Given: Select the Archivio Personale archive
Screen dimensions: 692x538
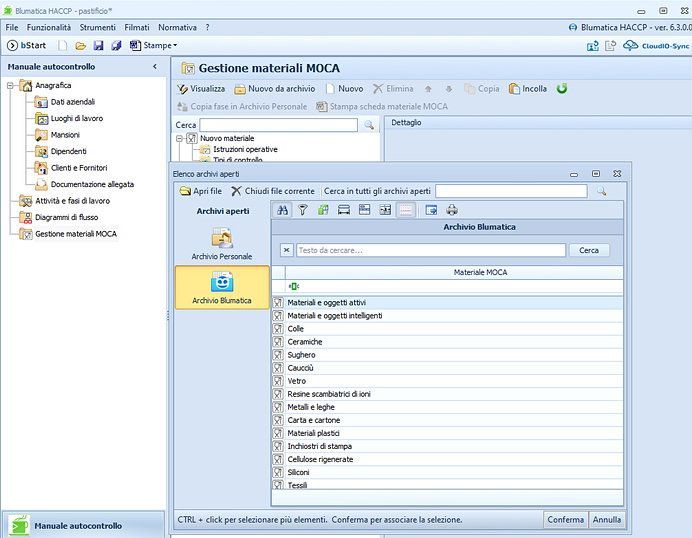Looking at the screenshot, I should (221, 244).
